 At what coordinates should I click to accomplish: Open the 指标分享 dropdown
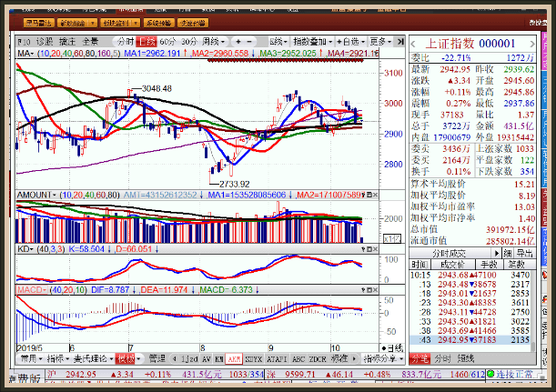[x=384, y=359]
